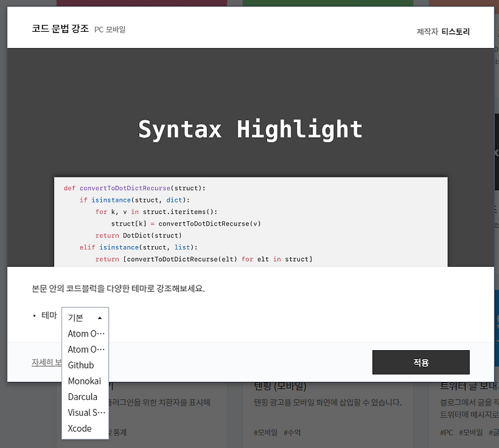Select the Github theme

(x=81, y=365)
